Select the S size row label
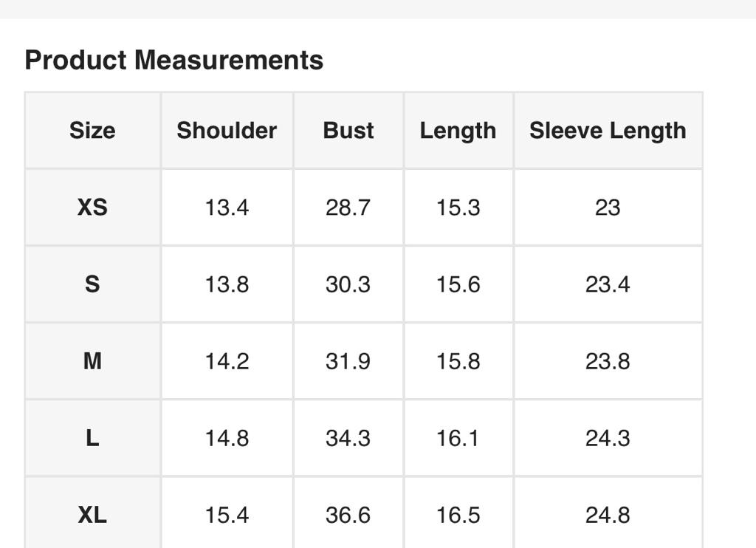This screenshot has height=548, width=756. 92,284
